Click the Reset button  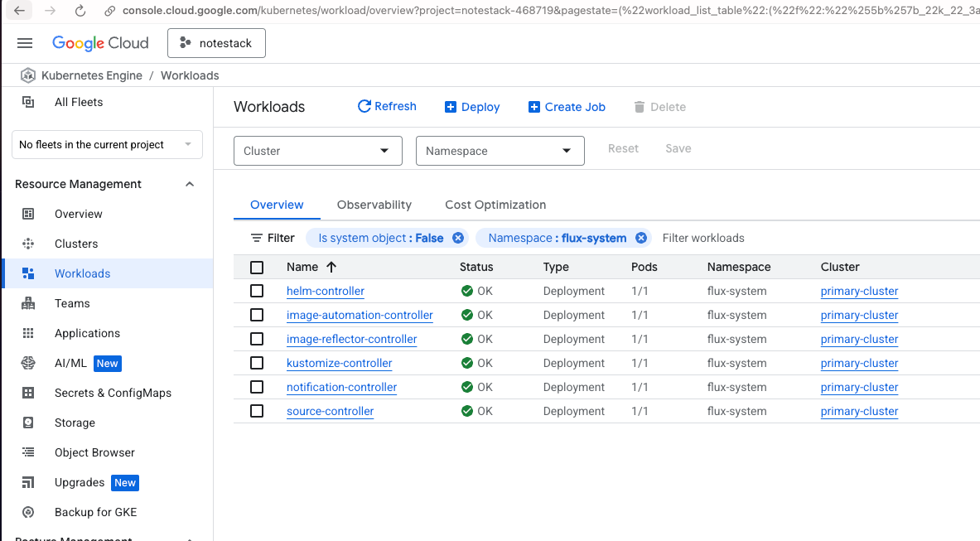click(x=623, y=148)
